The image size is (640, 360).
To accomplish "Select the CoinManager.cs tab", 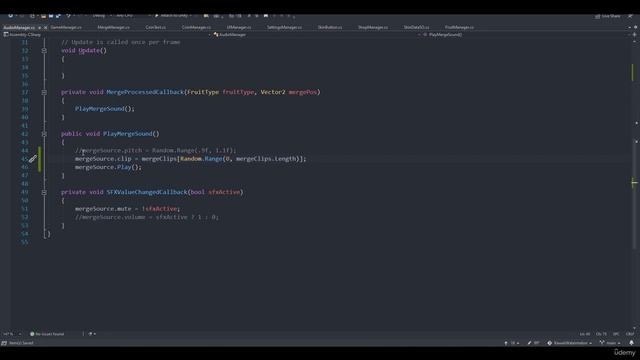I will [x=196, y=27].
